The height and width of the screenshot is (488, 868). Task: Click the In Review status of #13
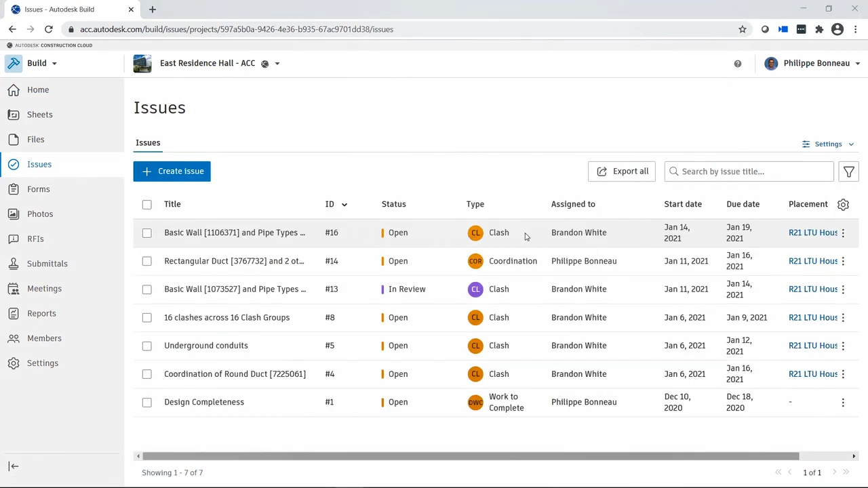click(407, 289)
